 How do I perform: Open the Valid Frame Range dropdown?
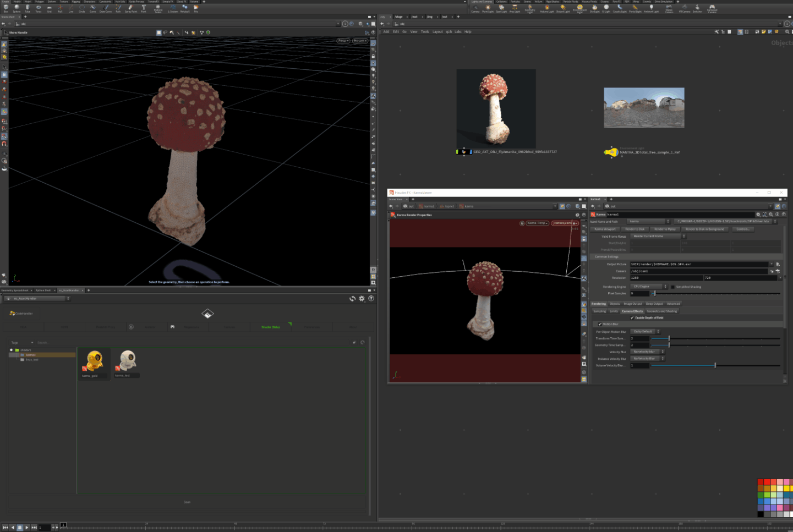click(x=658, y=237)
